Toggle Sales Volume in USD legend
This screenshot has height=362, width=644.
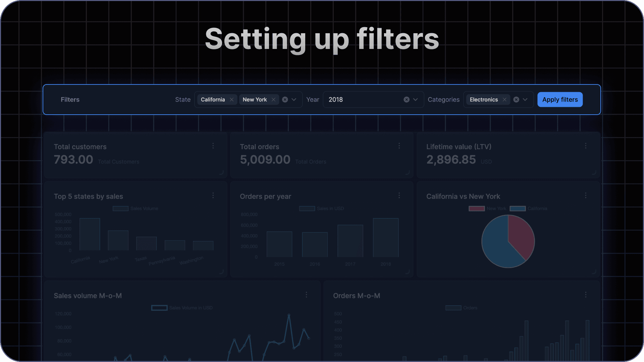pos(159,308)
